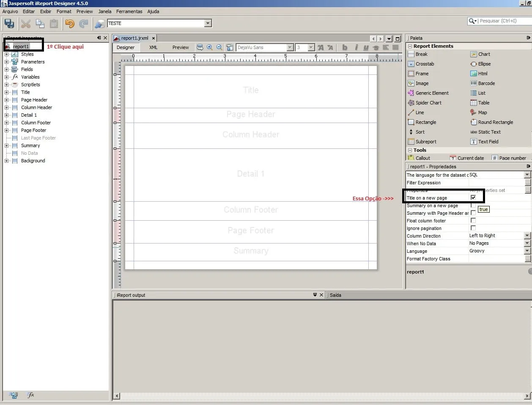Click the Format Factory Class ellipsis button
Screen dimensions: 532x405
pos(527,259)
